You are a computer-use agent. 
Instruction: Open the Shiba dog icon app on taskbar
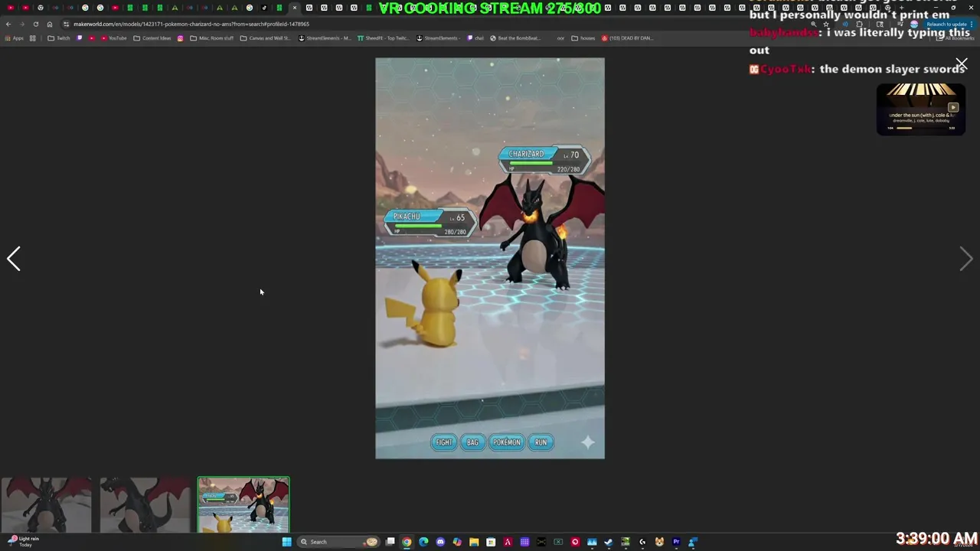pyautogui.click(x=659, y=542)
